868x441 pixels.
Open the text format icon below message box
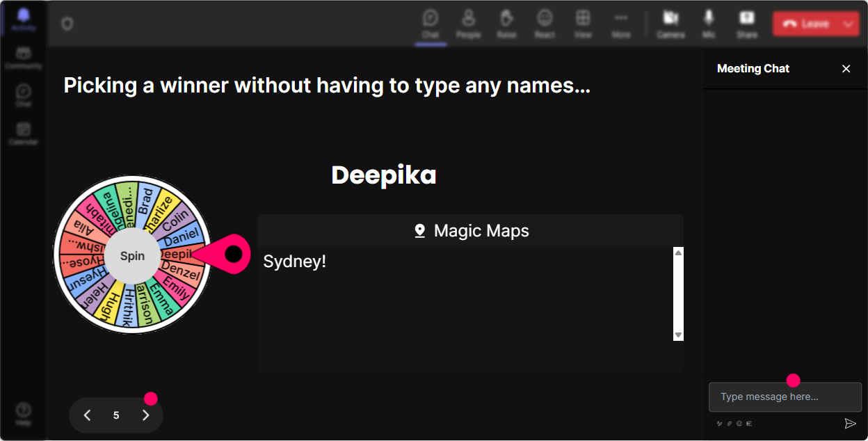[720, 423]
